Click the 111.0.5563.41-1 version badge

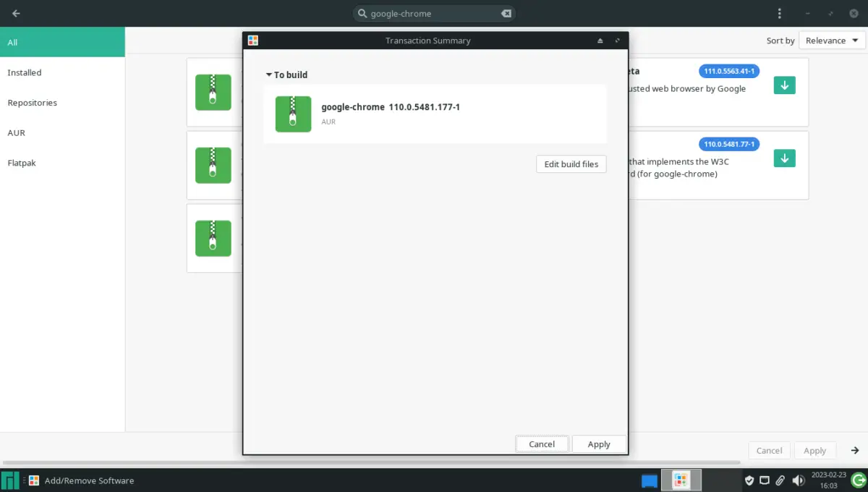tap(729, 71)
